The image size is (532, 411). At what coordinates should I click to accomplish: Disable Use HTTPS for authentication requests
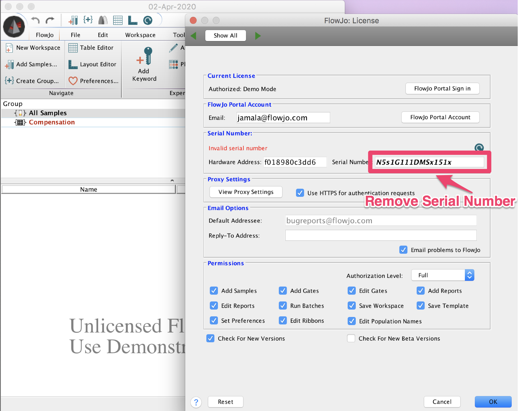click(300, 193)
